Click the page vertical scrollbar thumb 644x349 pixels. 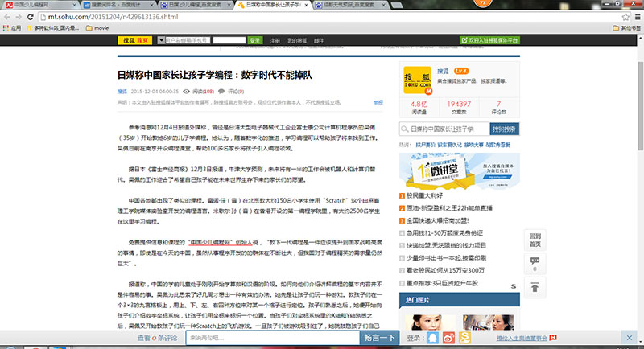[640, 106]
